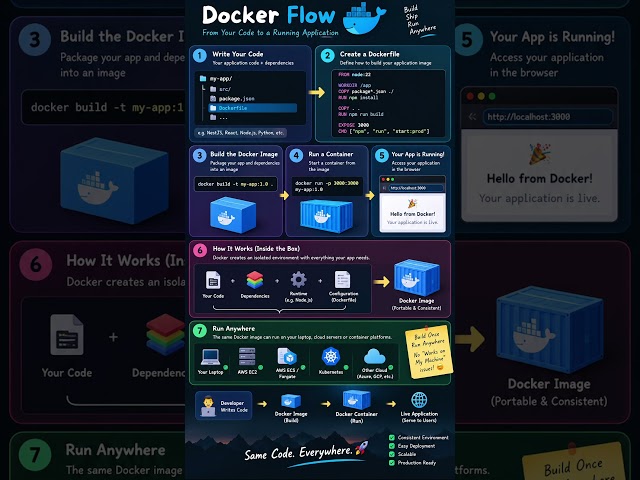Image resolution: width=640 pixels, height=480 pixels.
Task: Click the colorful Dependencies stack icon
Action: (x=255, y=280)
